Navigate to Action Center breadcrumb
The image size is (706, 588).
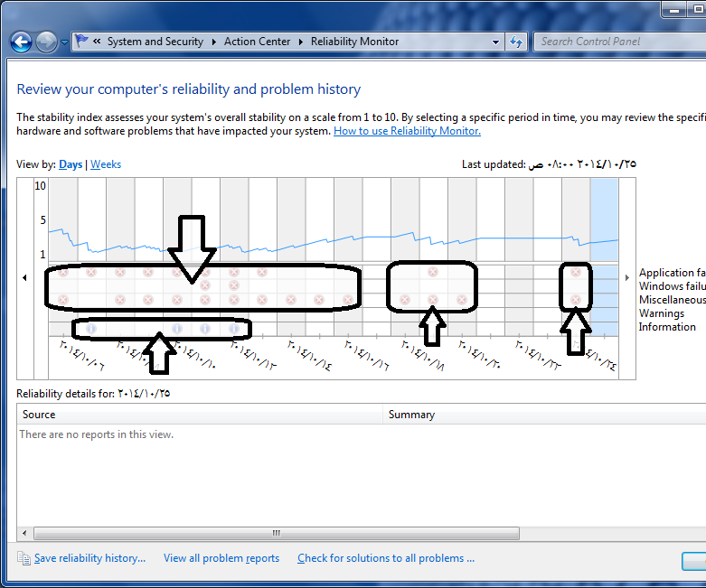[257, 42]
